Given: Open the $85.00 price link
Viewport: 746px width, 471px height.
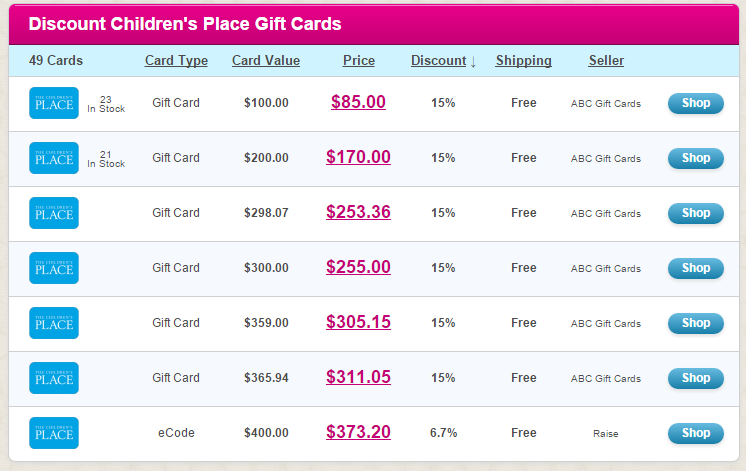Looking at the screenshot, I should click(358, 102).
